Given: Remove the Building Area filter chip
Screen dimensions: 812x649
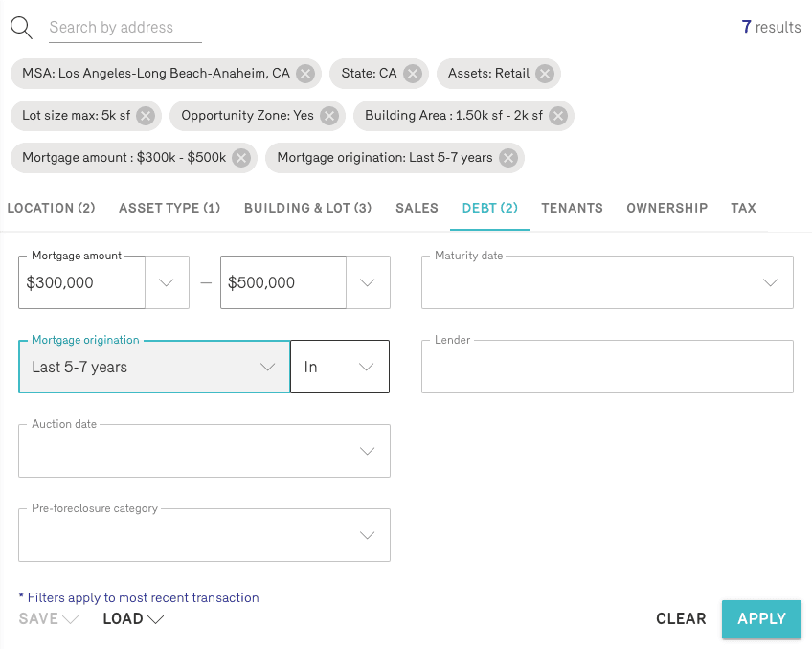Looking at the screenshot, I should tap(558, 116).
